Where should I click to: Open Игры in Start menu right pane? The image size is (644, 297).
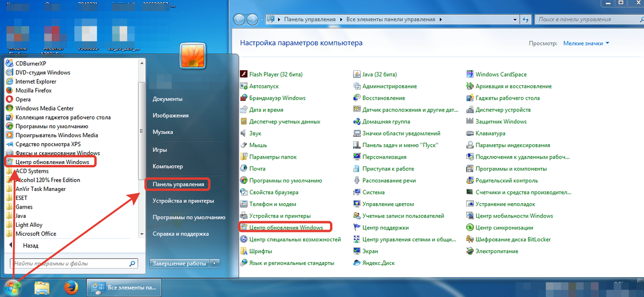pos(159,150)
